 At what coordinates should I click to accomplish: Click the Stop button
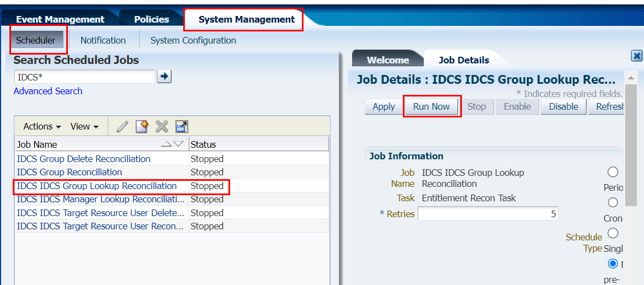477,106
